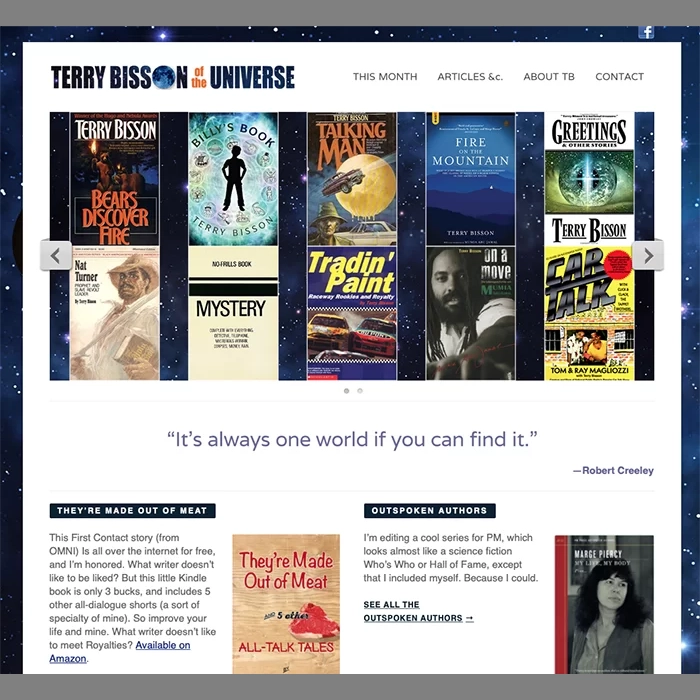Image resolution: width=700 pixels, height=700 pixels.
Task: Click the Terry Bisson of the Universe logo
Action: point(173,77)
